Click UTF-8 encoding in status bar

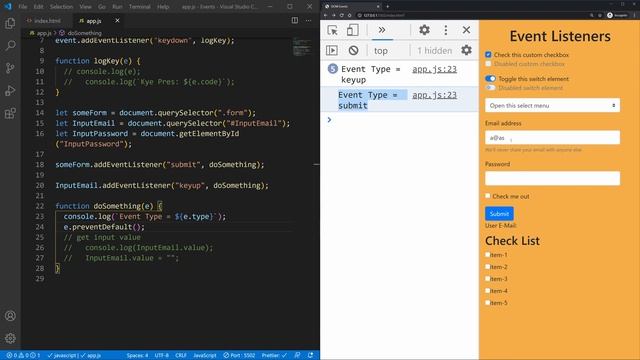pyautogui.click(x=162, y=355)
